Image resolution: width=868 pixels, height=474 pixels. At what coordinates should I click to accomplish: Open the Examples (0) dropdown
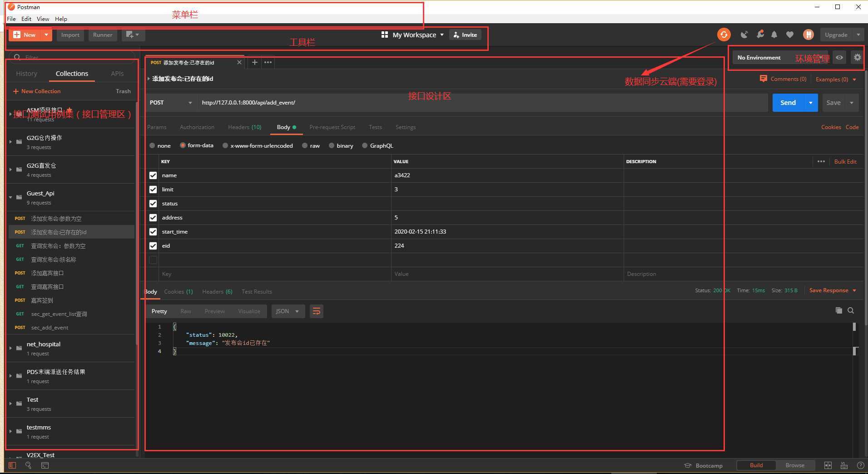coord(836,79)
